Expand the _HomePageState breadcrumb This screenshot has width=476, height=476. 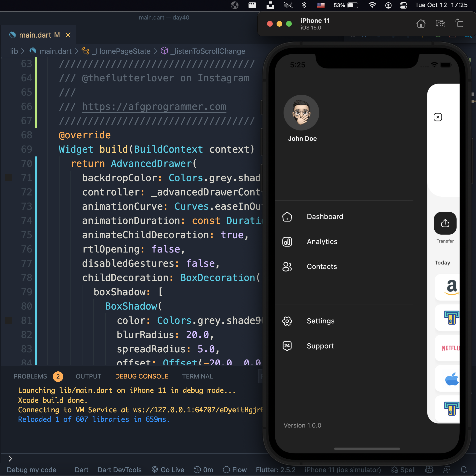pos(121,51)
